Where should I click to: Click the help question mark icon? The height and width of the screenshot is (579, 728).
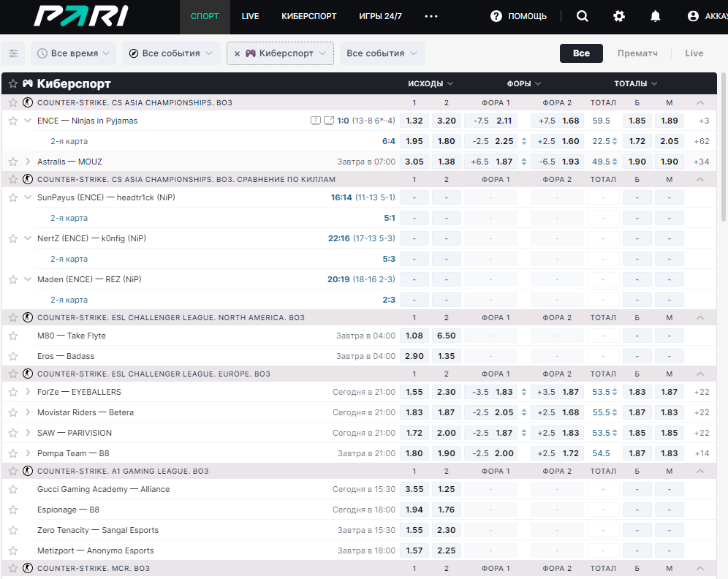pos(496,16)
